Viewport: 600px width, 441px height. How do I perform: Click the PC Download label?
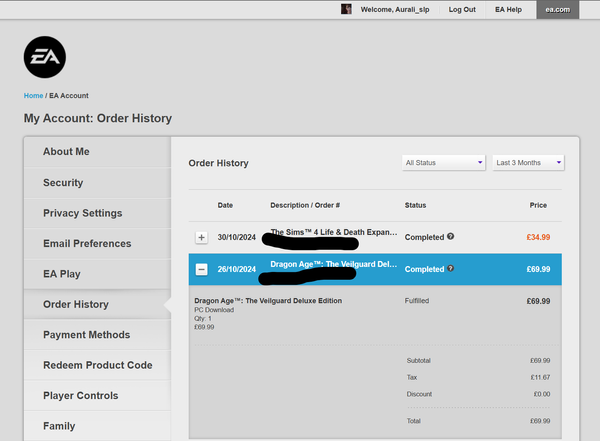click(x=214, y=310)
